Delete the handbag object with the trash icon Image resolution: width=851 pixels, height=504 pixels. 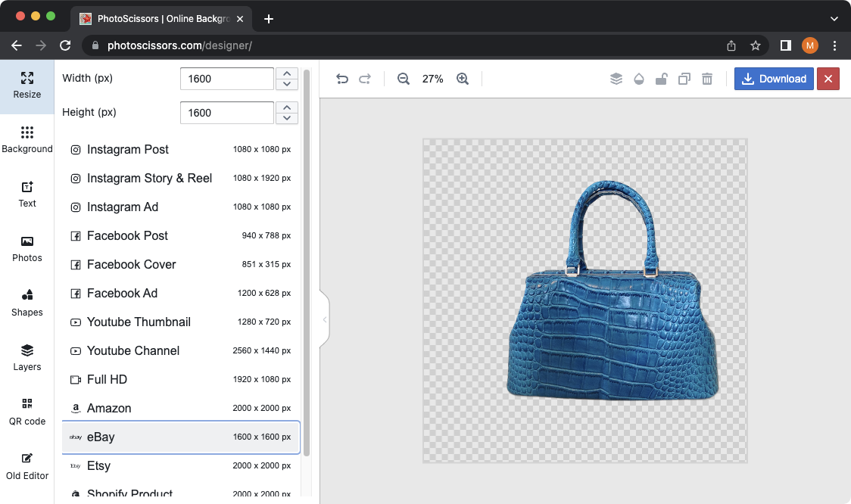tap(706, 78)
